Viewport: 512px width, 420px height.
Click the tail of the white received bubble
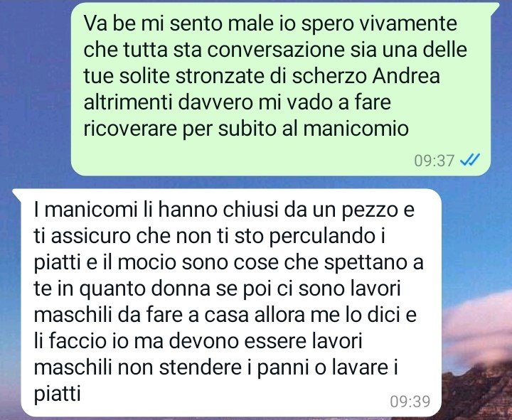click(17, 194)
